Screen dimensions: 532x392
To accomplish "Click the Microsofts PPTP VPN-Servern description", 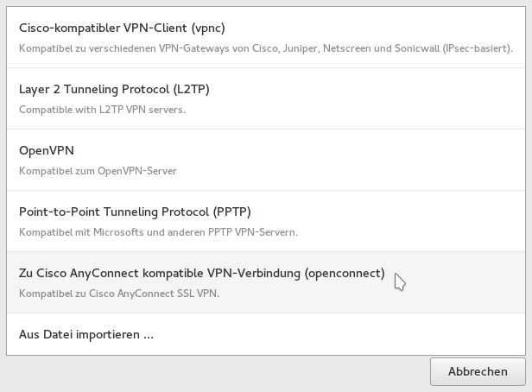I will click(x=158, y=232).
